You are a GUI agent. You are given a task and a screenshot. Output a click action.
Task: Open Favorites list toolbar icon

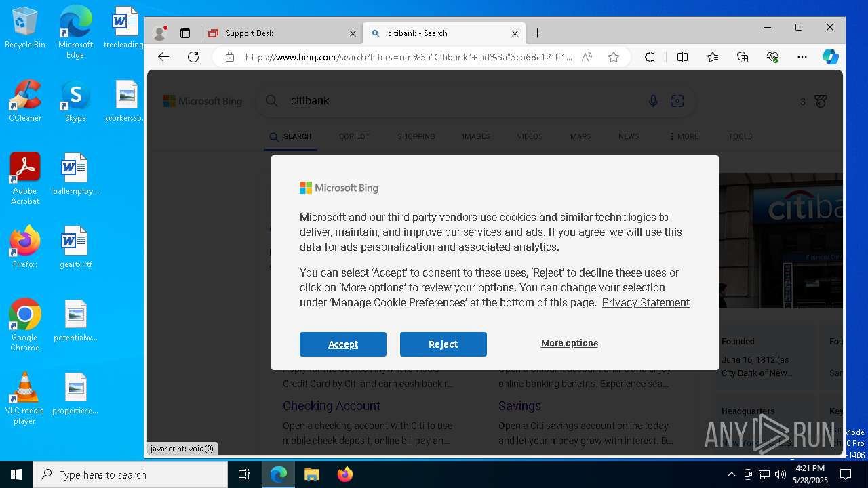coord(713,57)
